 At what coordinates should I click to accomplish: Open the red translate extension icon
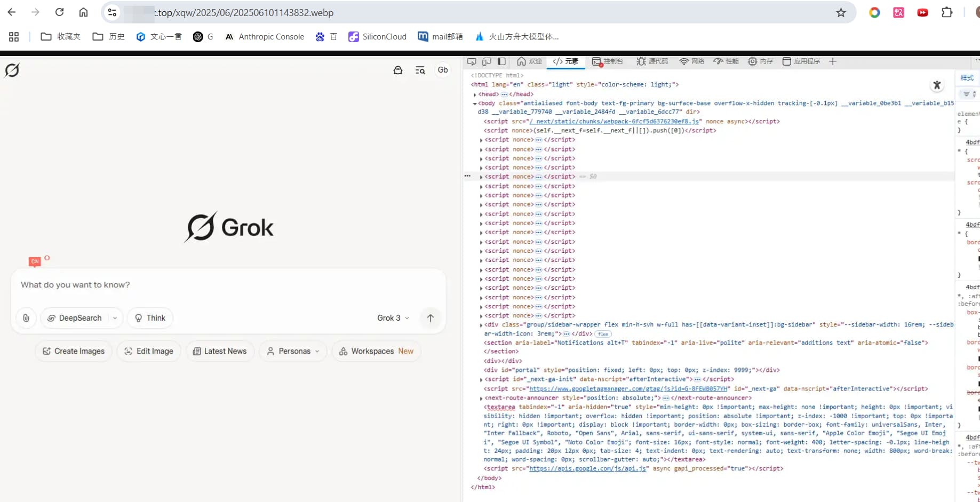pyautogui.click(x=898, y=12)
